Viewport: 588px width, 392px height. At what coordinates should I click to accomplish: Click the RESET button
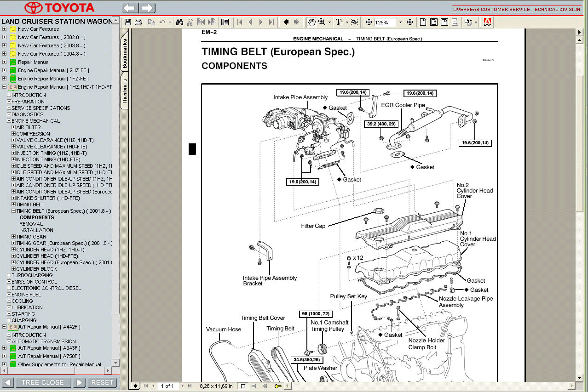[102, 382]
